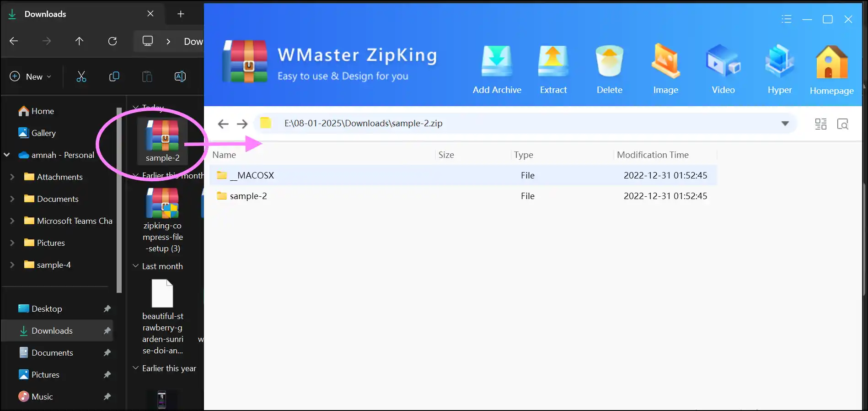868x411 pixels.
Task: Collapse amnah - Personal OneDrive node
Action: tap(7, 155)
